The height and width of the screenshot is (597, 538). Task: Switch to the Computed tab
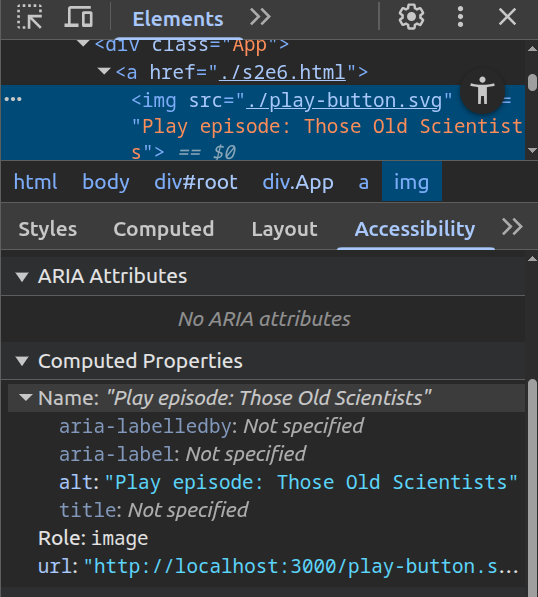pos(163,229)
